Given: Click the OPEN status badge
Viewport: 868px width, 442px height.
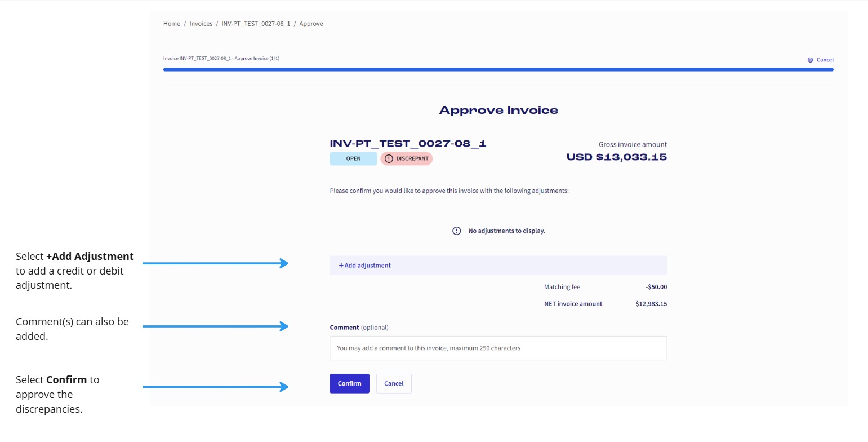Looking at the screenshot, I should [x=353, y=159].
